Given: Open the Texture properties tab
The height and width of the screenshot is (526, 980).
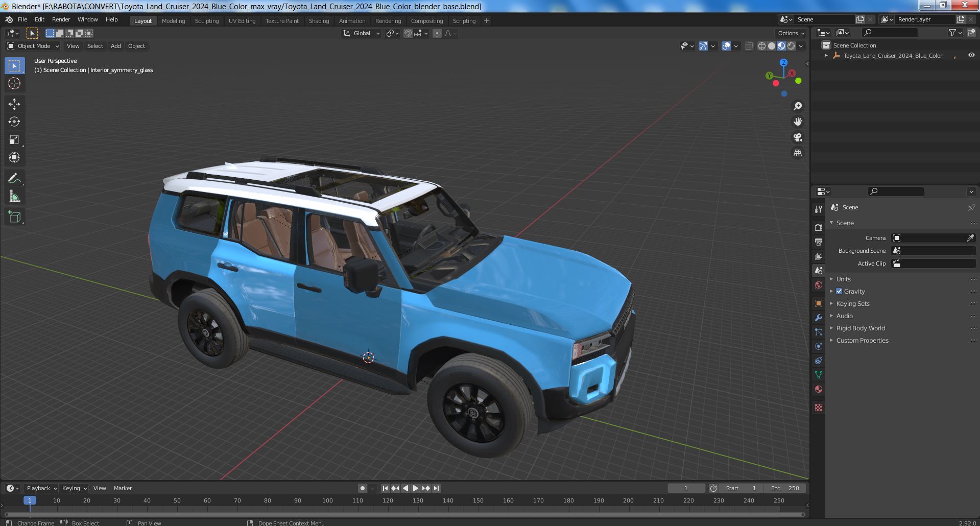Looking at the screenshot, I should click(819, 408).
